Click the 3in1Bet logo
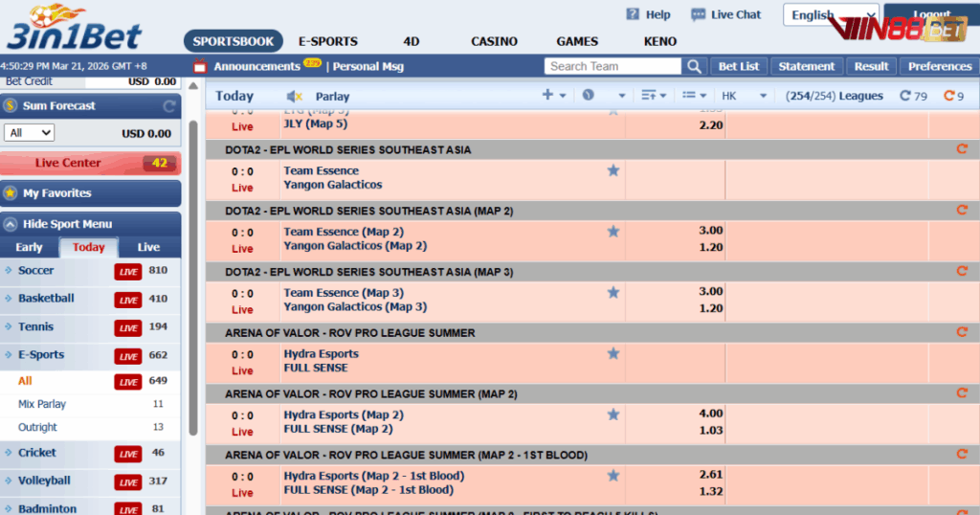980x515 pixels. pyautogui.click(x=74, y=28)
